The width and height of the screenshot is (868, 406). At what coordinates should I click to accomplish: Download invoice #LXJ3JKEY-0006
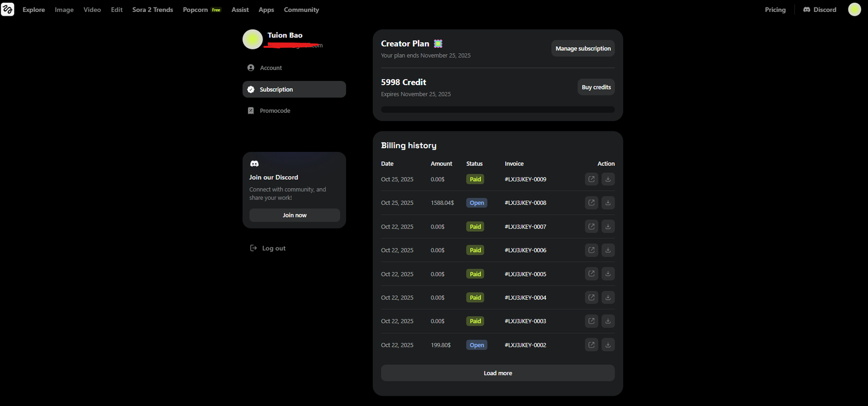tap(608, 250)
